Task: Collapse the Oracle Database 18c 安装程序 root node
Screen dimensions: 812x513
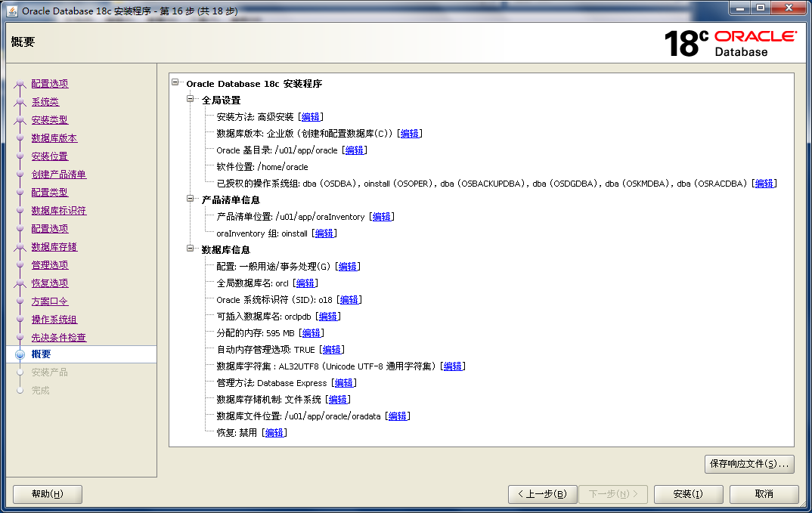Action: tap(176, 84)
